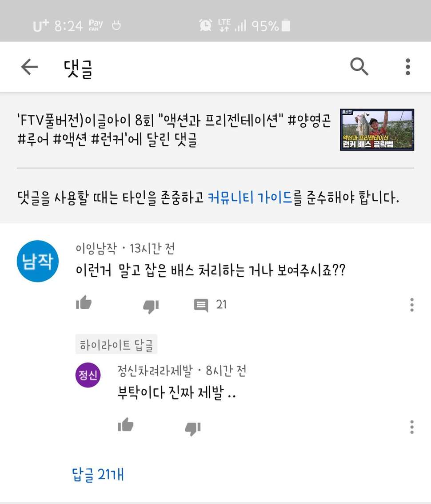
Task: Open the top-bar three-dot overflow menu
Action: tap(408, 67)
